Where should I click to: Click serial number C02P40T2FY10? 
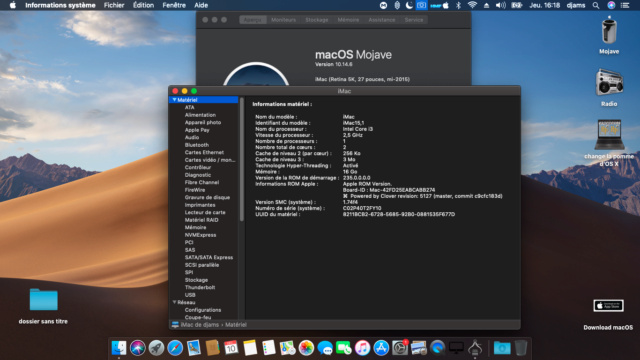coord(362,208)
